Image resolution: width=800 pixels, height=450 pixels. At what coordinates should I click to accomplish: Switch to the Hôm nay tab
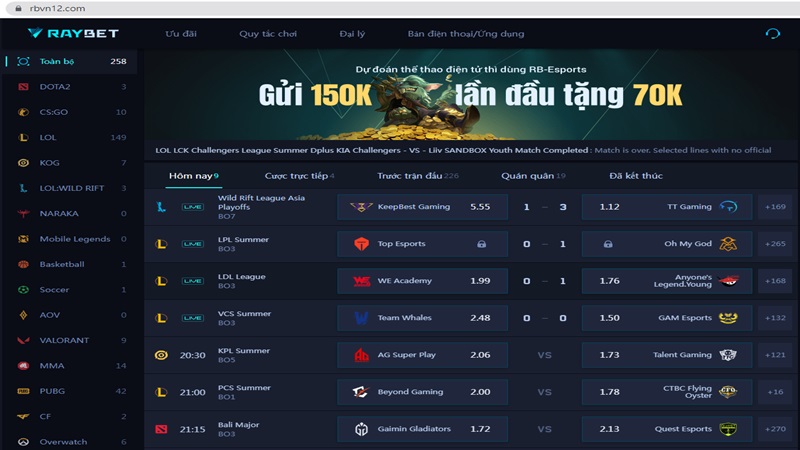point(193,176)
